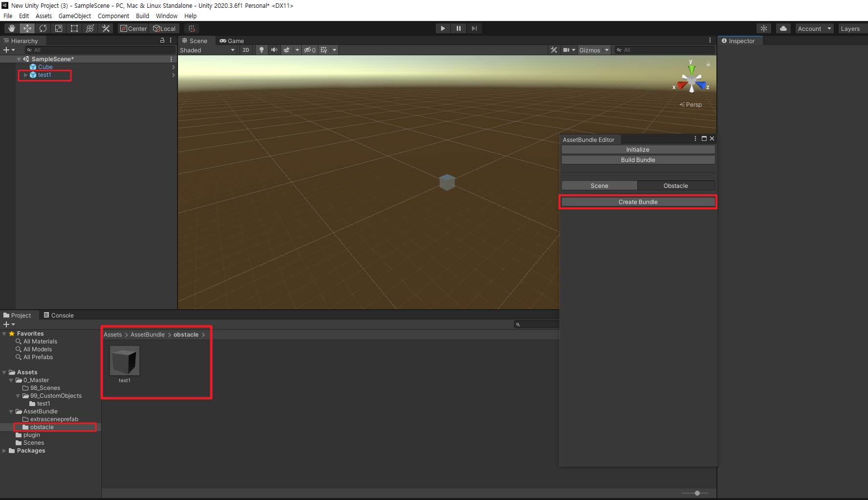Click the Play button

pos(443,28)
